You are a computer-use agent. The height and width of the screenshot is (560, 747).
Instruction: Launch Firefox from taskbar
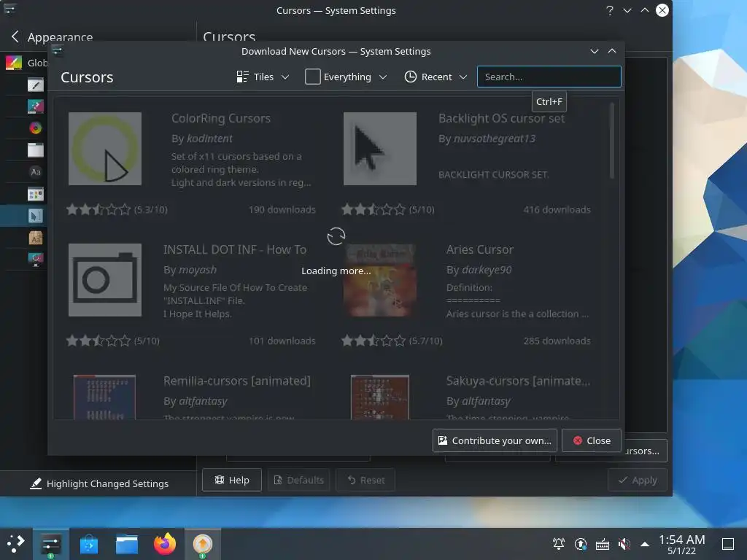(x=165, y=544)
